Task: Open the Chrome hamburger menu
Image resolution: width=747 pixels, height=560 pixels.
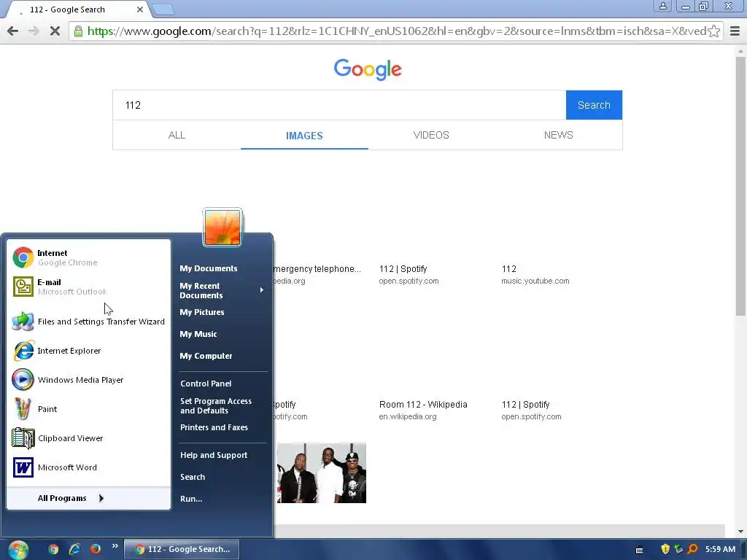Action: 735,31
